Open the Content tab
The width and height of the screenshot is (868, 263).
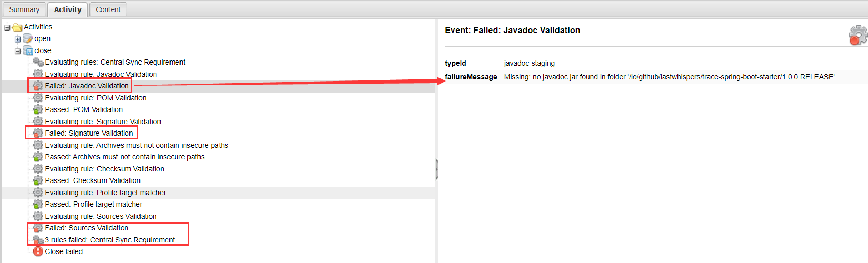108,9
